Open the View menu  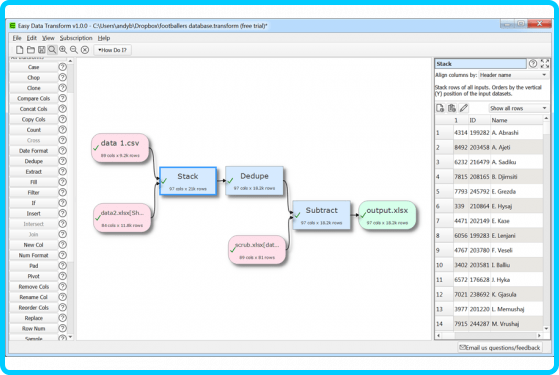click(48, 38)
